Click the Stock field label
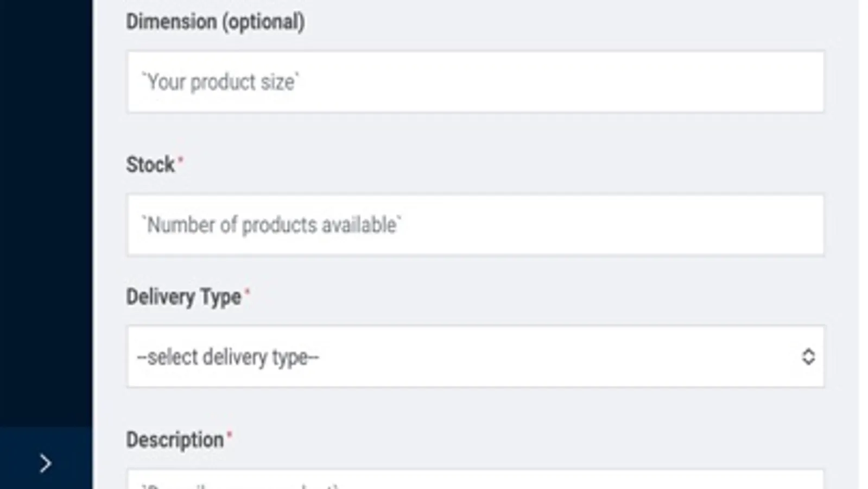868x489 pixels. click(150, 165)
